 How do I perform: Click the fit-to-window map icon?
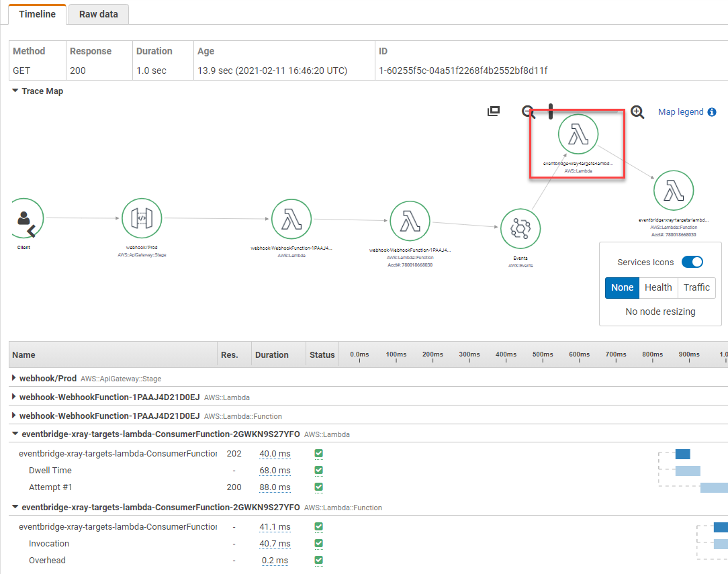point(494,111)
